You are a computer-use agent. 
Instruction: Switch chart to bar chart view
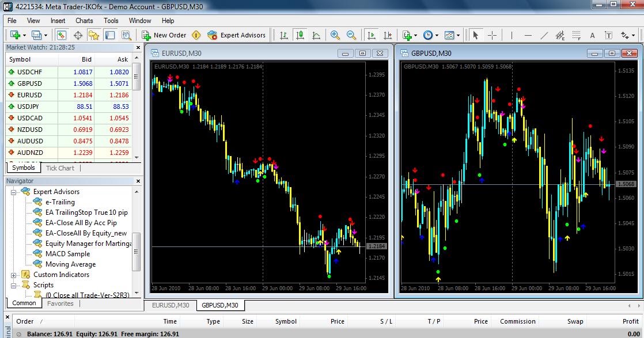click(x=284, y=35)
